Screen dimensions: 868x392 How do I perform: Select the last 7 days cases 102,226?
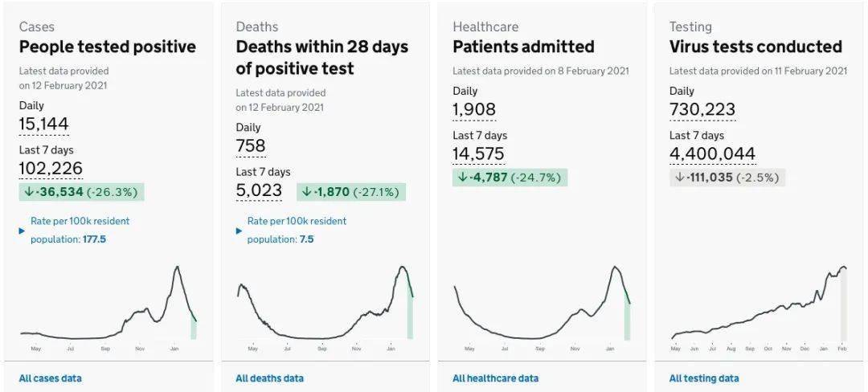(51, 169)
